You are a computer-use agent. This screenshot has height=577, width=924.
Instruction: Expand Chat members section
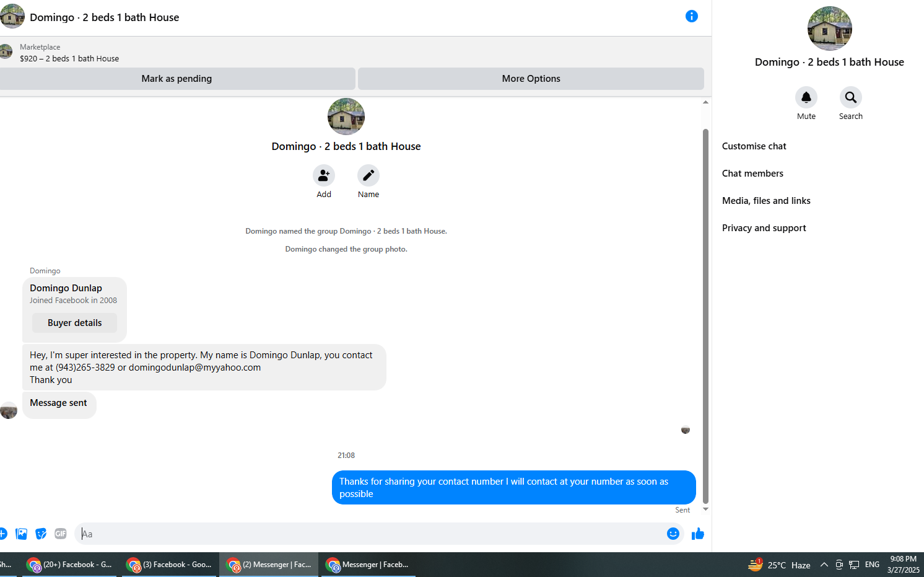click(x=752, y=174)
